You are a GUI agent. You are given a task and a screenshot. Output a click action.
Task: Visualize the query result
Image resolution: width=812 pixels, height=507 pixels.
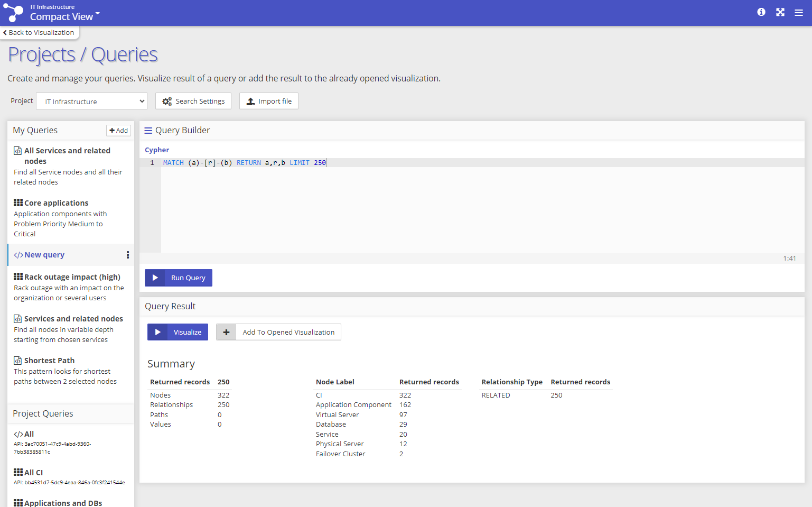tap(178, 332)
